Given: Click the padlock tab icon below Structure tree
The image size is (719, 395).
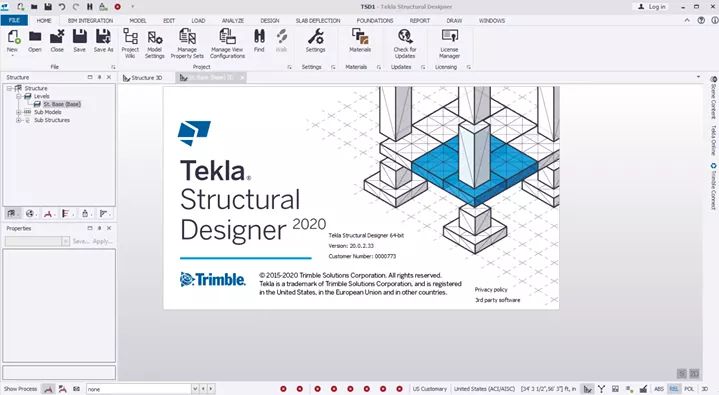Looking at the screenshot, I should [85, 213].
